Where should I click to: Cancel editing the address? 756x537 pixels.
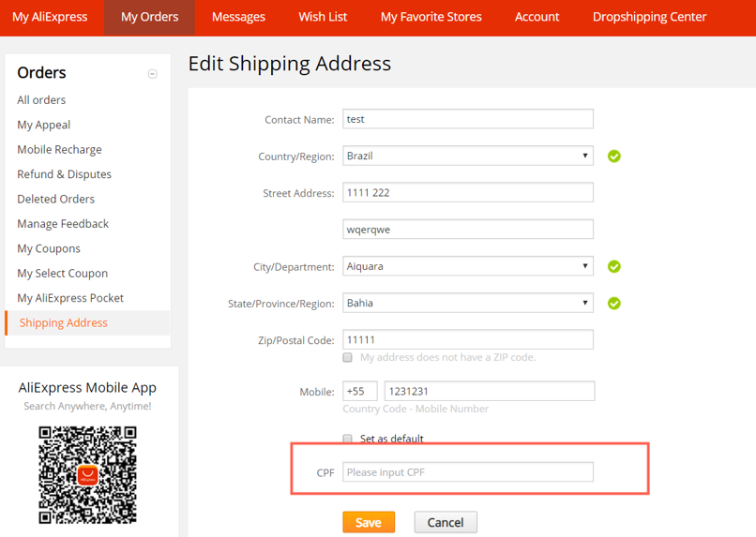(x=446, y=523)
